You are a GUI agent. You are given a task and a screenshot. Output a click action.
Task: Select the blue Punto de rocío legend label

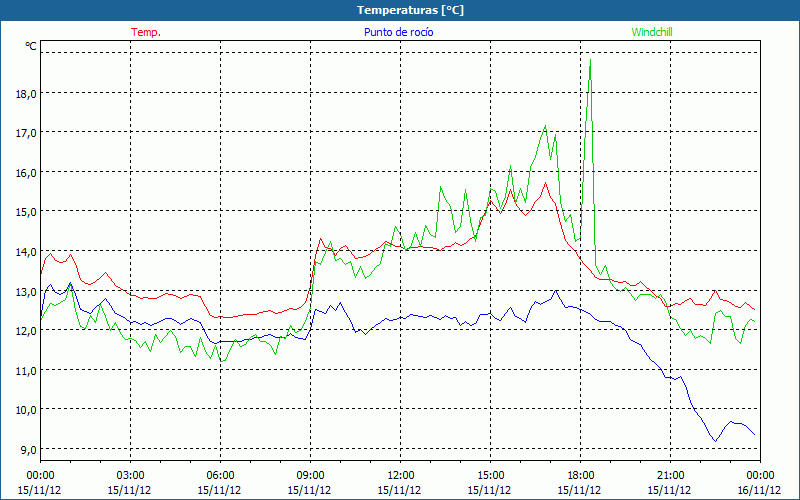tap(399, 32)
